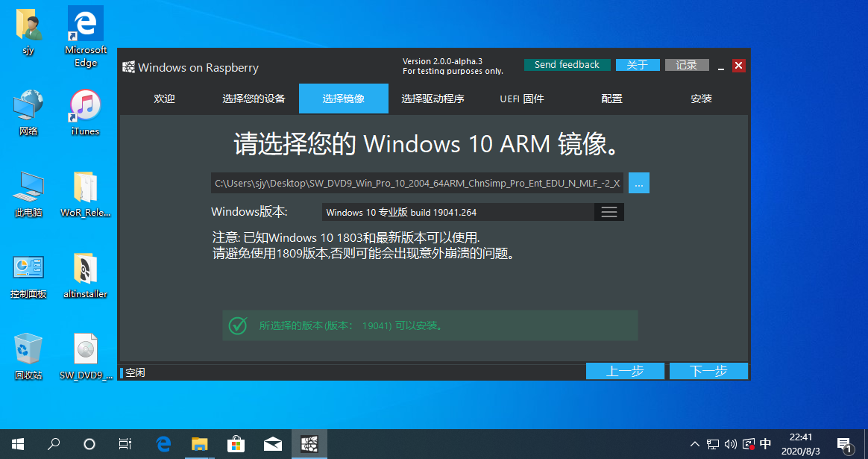Open taskbar search magnifier
Viewport: 868px width, 459px height.
[54, 444]
